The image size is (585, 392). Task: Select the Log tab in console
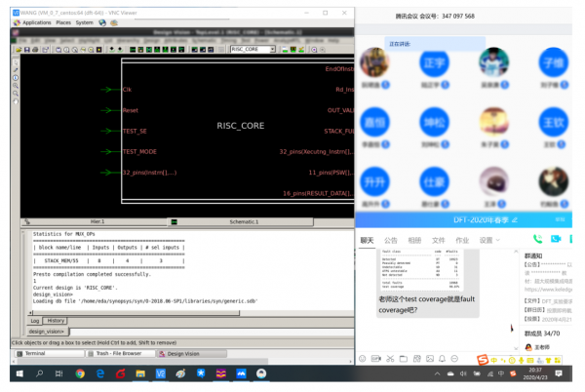tap(35, 321)
